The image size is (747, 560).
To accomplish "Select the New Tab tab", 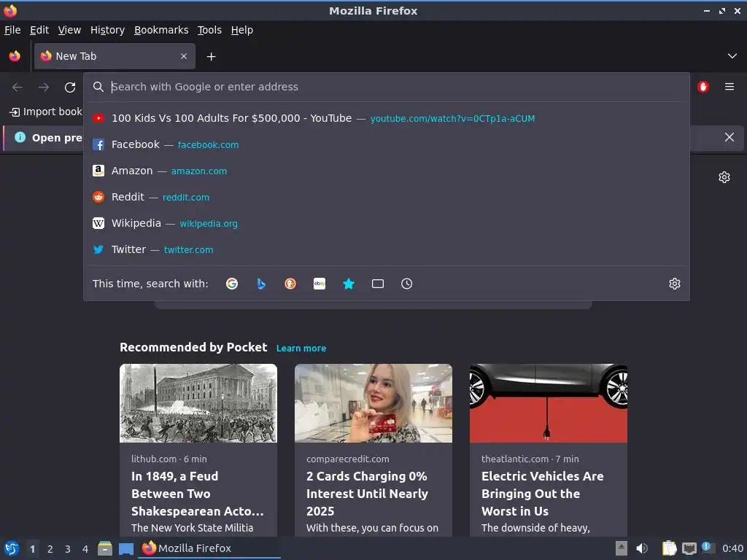I will 115,56.
